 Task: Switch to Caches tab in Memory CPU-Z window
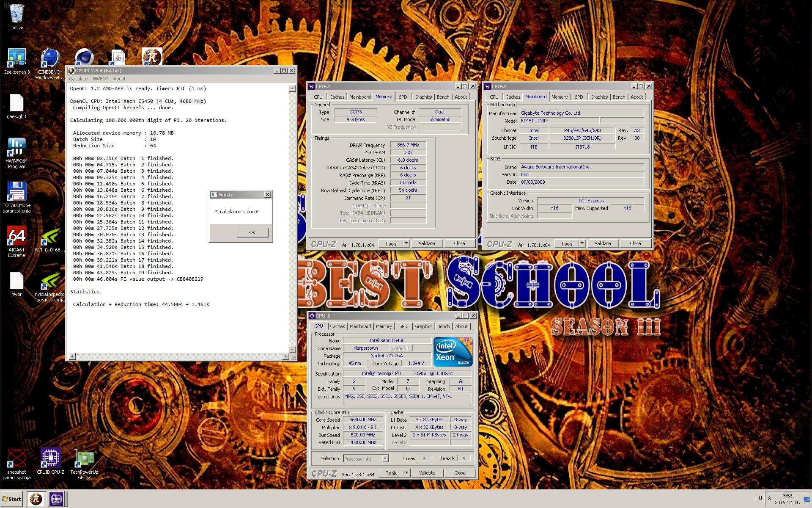tap(337, 97)
